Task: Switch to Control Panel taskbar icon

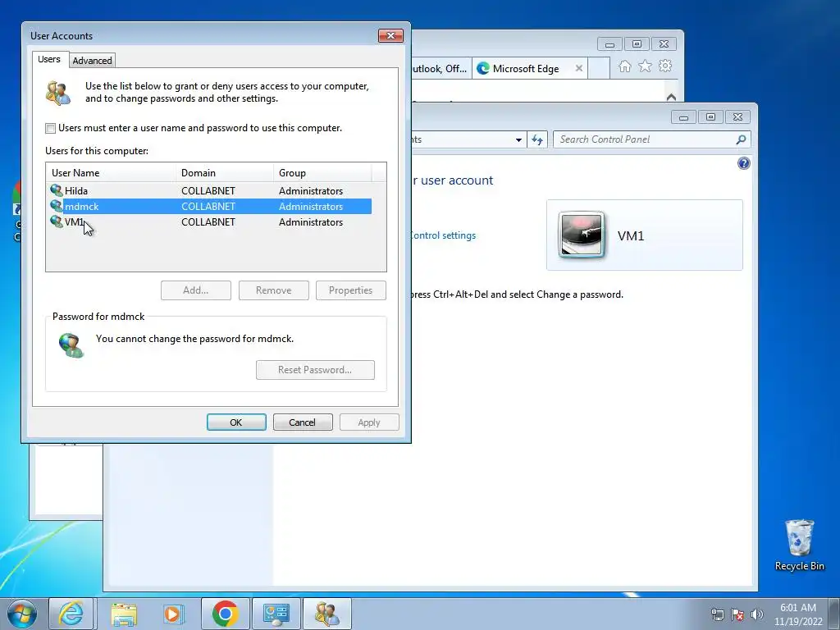Action: click(276, 614)
